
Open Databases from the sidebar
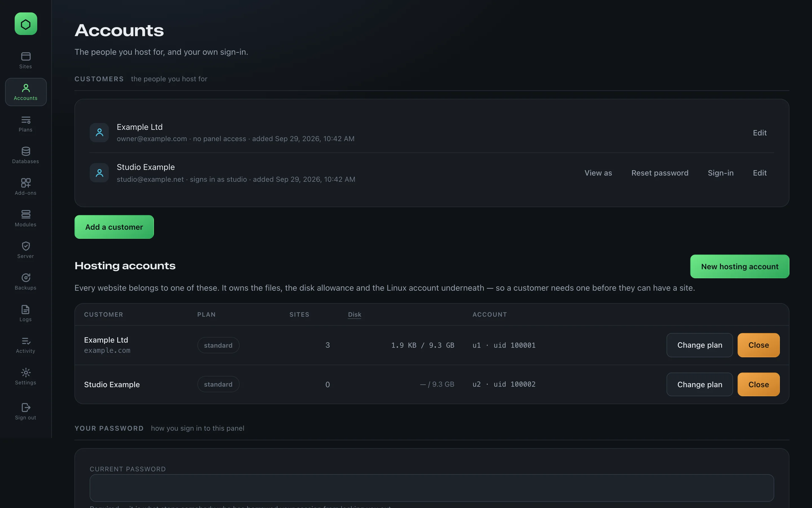pyautogui.click(x=26, y=155)
